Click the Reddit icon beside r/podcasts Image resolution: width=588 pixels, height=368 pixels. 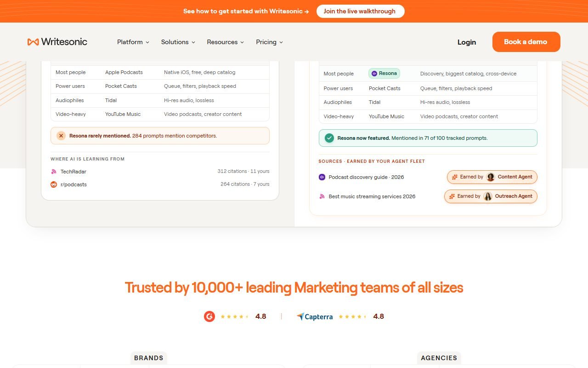(x=54, y=184)
